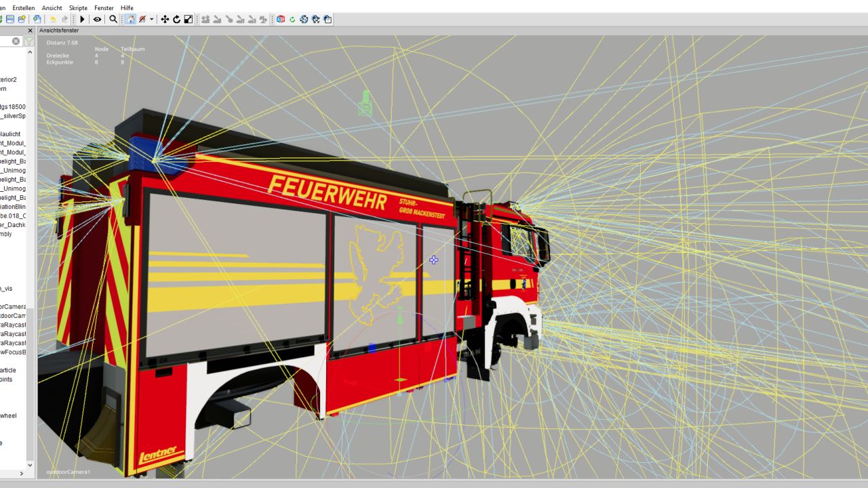
Task: Select the Rotate circular-arrow tool
Action: pos(176,20)
